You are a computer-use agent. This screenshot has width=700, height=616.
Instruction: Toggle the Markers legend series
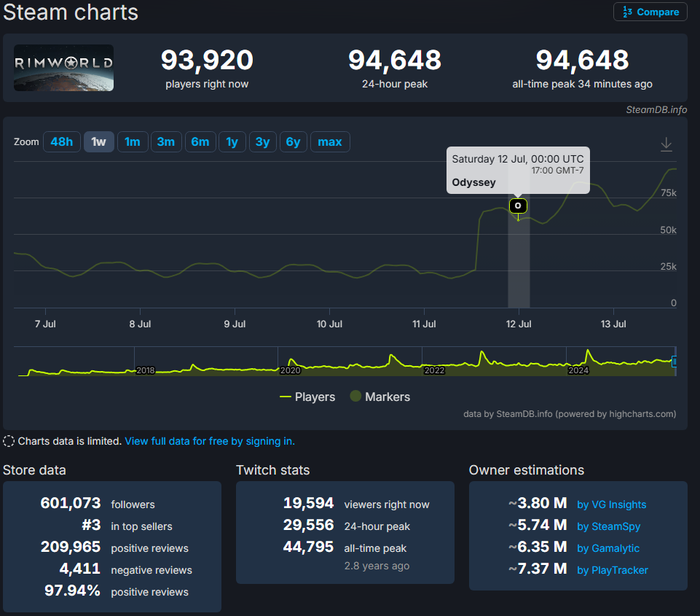coord(380,397)
